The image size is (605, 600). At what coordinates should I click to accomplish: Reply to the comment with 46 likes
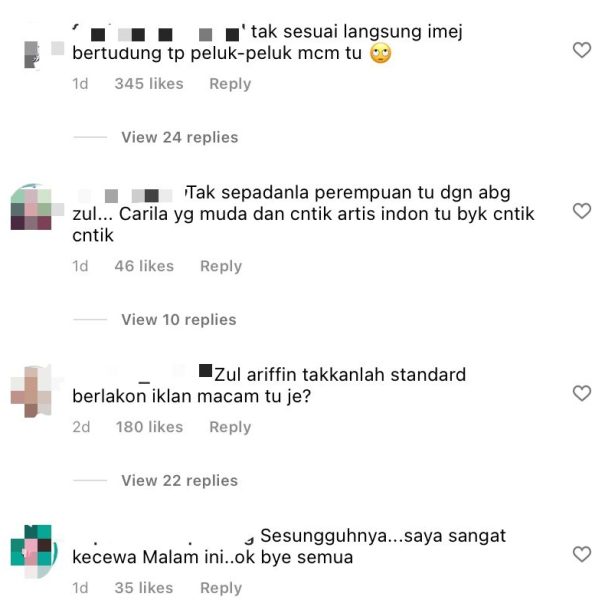coord(221,266)
